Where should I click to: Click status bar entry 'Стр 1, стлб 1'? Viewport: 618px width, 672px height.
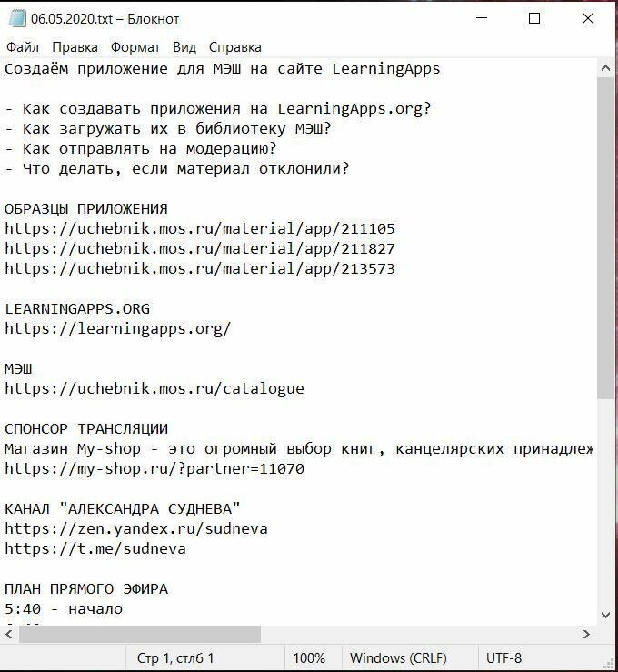(175, 657)
